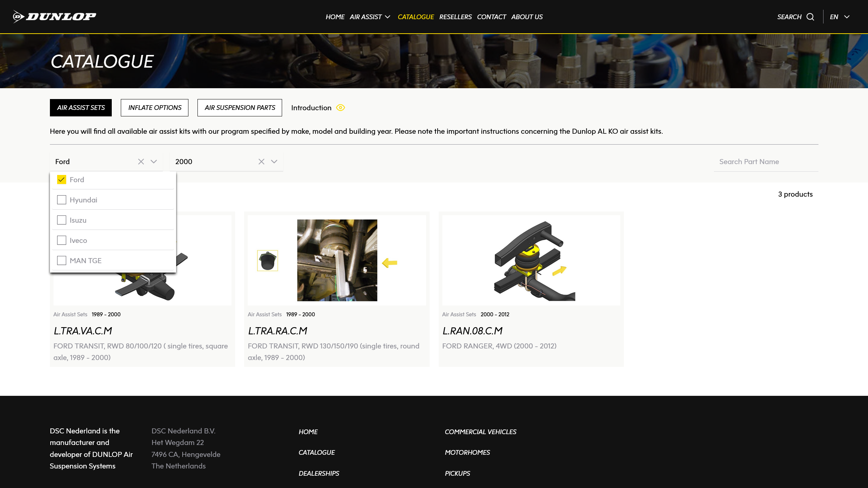Open the search magnifier icon

coord(810,17)
